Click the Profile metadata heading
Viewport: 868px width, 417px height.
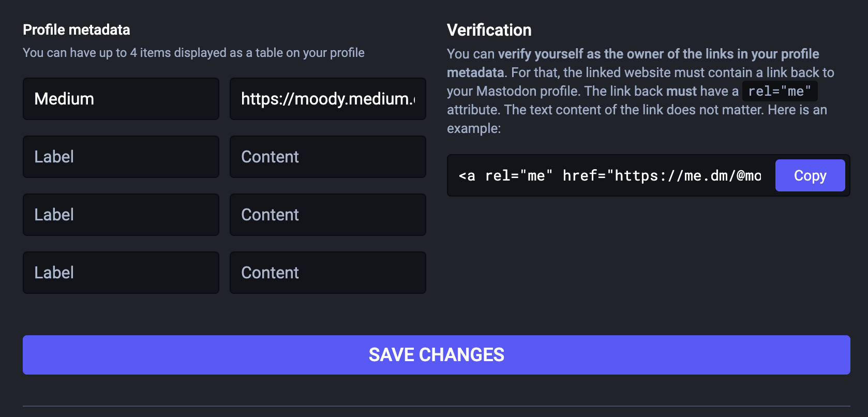click(77, 30)
